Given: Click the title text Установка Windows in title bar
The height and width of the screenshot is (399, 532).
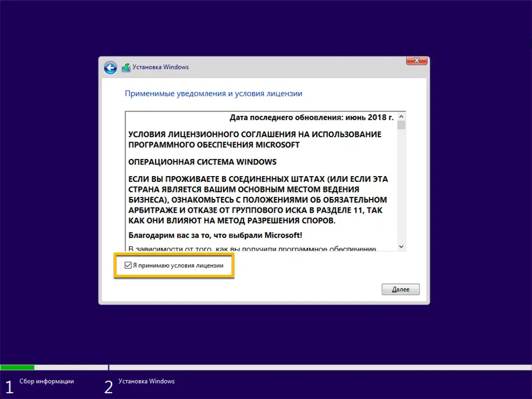Looking at the screenshot, I should [161, 67].
